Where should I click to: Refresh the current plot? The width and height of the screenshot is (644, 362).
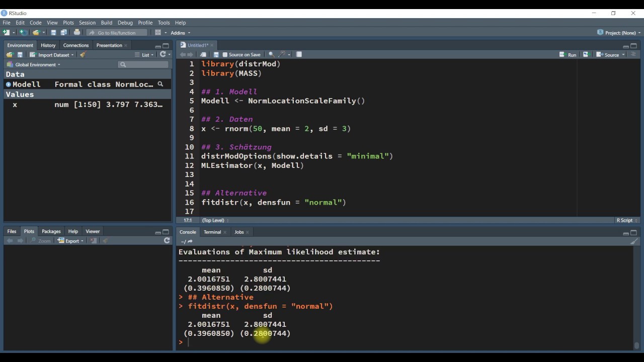point(167,241)
